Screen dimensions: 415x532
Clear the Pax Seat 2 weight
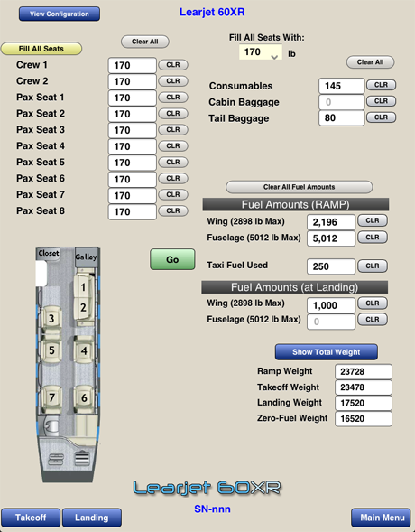[173, 113]
